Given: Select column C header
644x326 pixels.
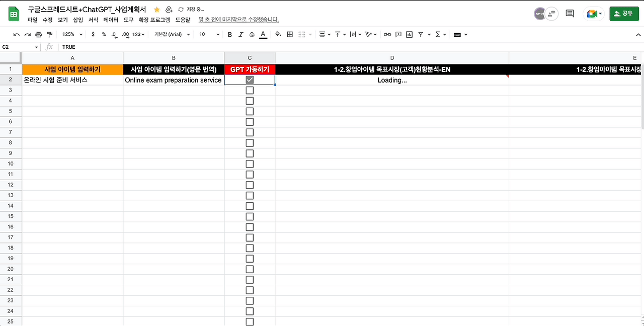Looking at the screenshot, I should click(250, 58).
